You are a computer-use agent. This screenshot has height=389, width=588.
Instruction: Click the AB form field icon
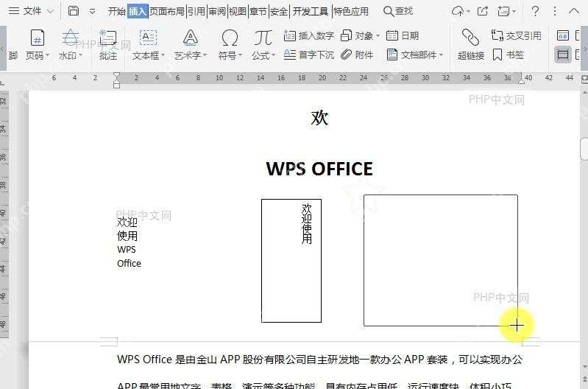pyautogui.click(x=563, y=35)
